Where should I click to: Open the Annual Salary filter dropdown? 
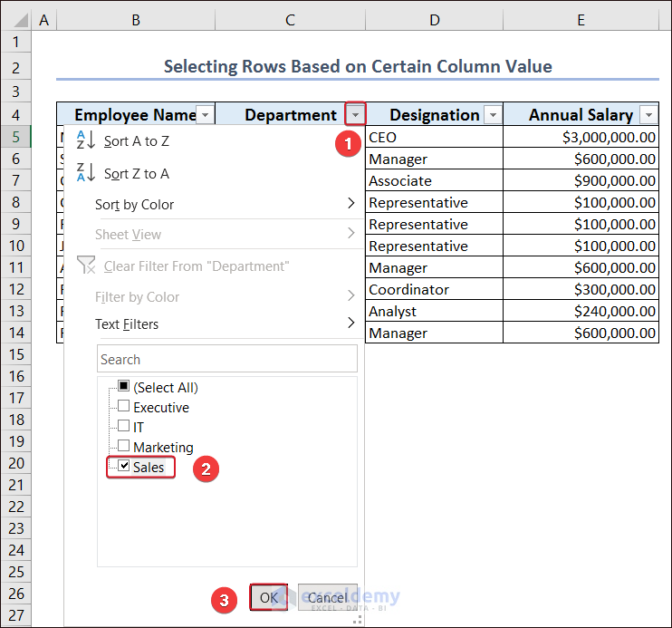tap(648, 115)
